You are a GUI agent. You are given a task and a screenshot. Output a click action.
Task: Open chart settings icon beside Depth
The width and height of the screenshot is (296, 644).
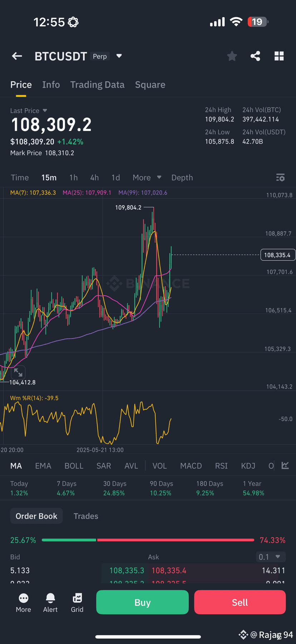point(280,177)
